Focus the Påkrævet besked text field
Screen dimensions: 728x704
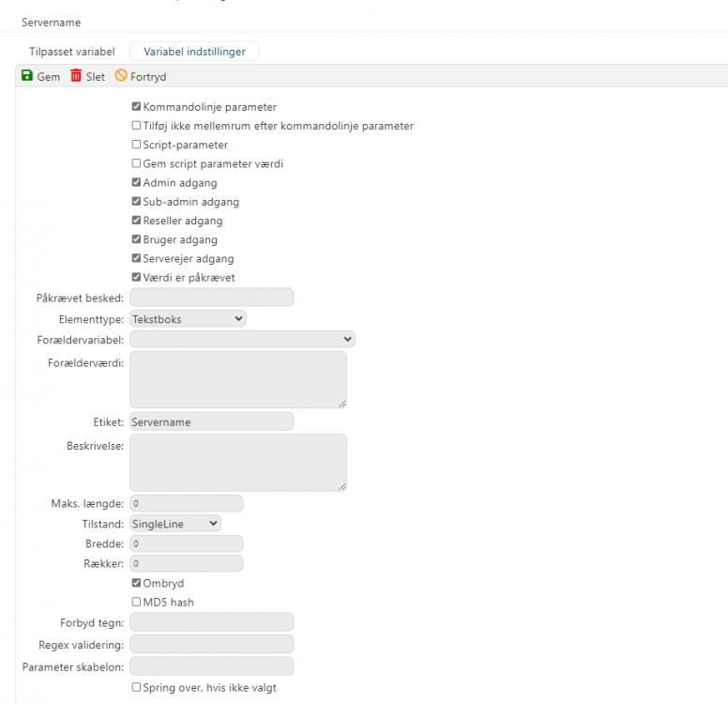coord(211,298)
